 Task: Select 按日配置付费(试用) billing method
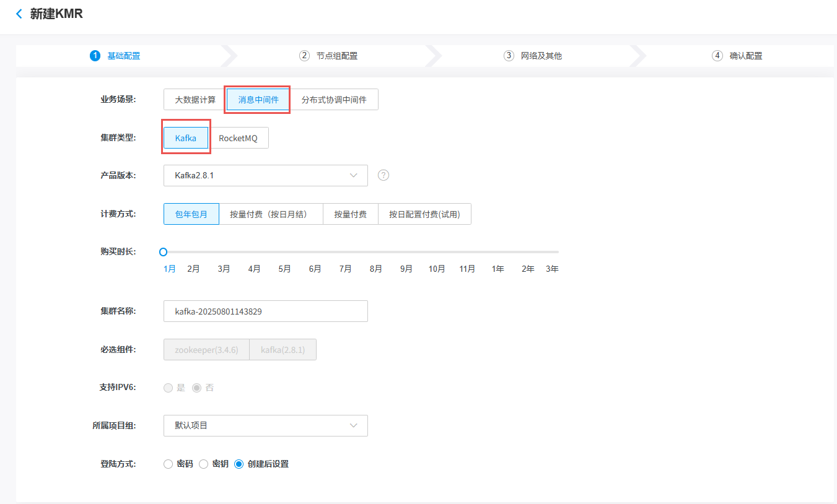(x=424, y=214)
